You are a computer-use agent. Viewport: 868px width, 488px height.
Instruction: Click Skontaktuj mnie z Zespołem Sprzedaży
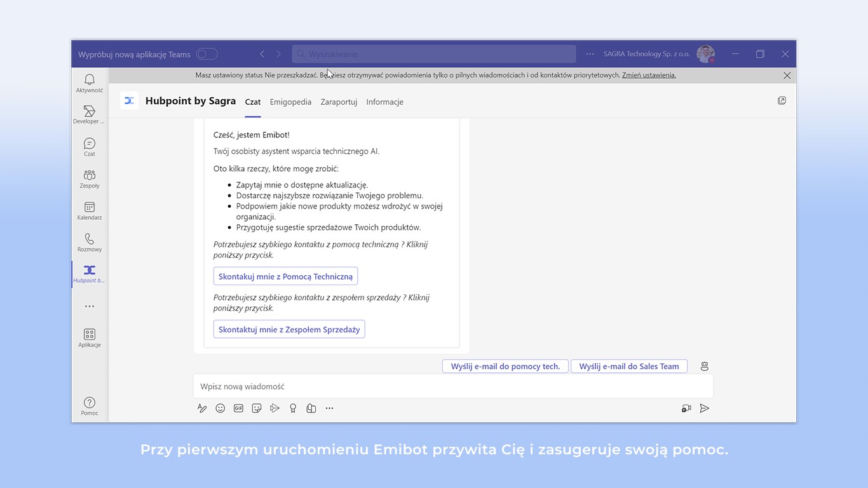(x=289, y=329)
